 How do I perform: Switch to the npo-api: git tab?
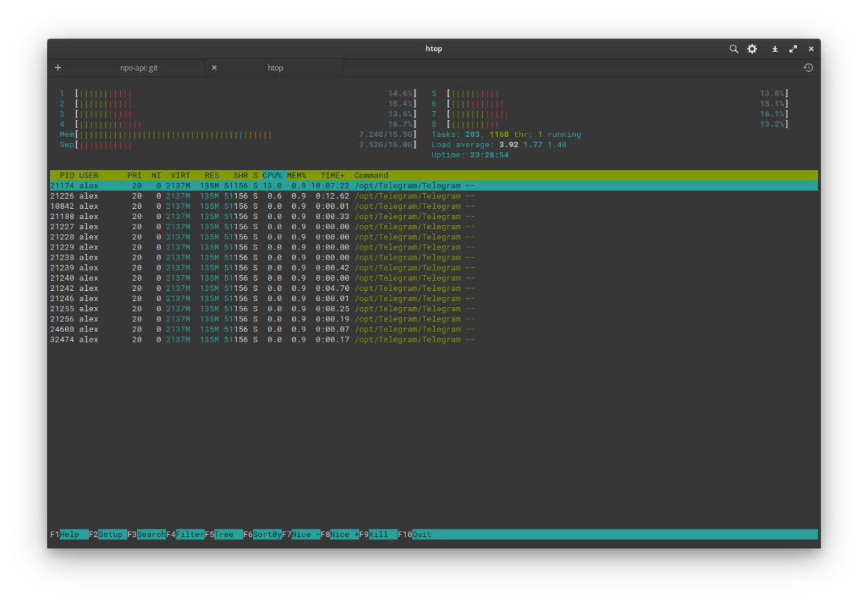[x=138, y=68]
